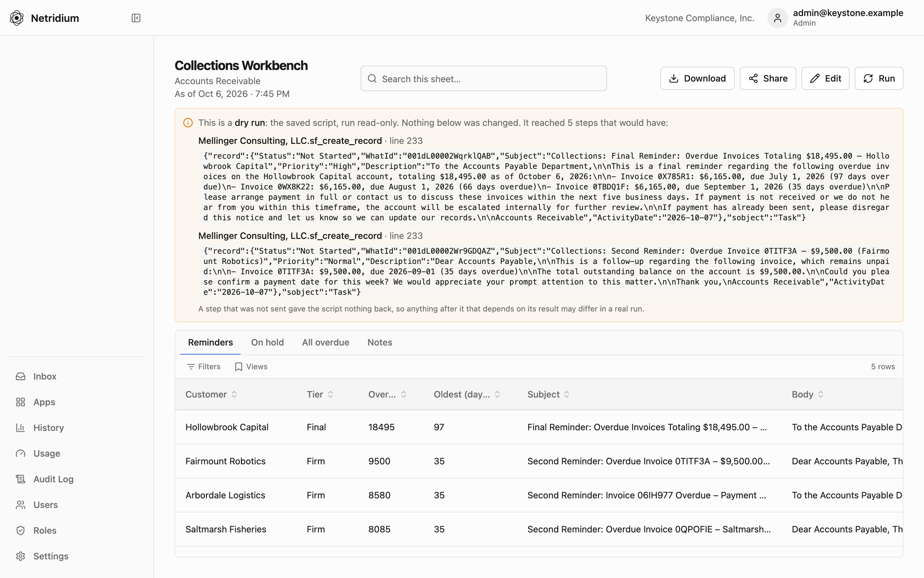The image size is (924, 578).
Task: Select the Fairmount Robotics customer cell
Action: tap(225, 461)
